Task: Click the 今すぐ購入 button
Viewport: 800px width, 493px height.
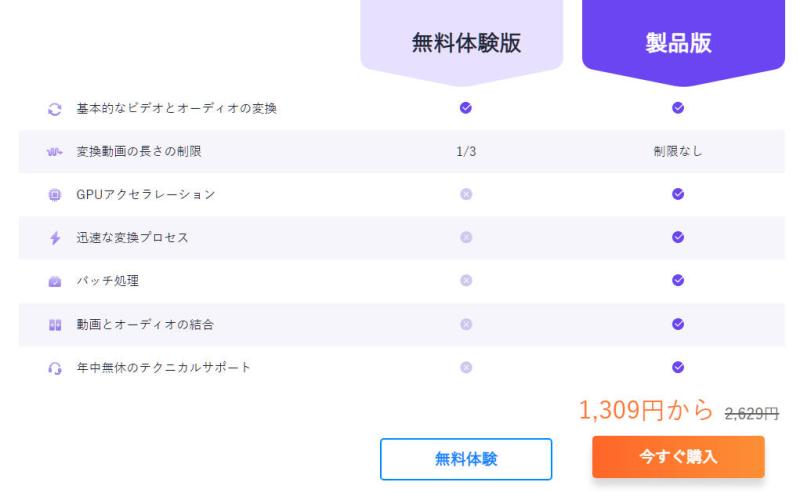Action: tap(678, 457)
